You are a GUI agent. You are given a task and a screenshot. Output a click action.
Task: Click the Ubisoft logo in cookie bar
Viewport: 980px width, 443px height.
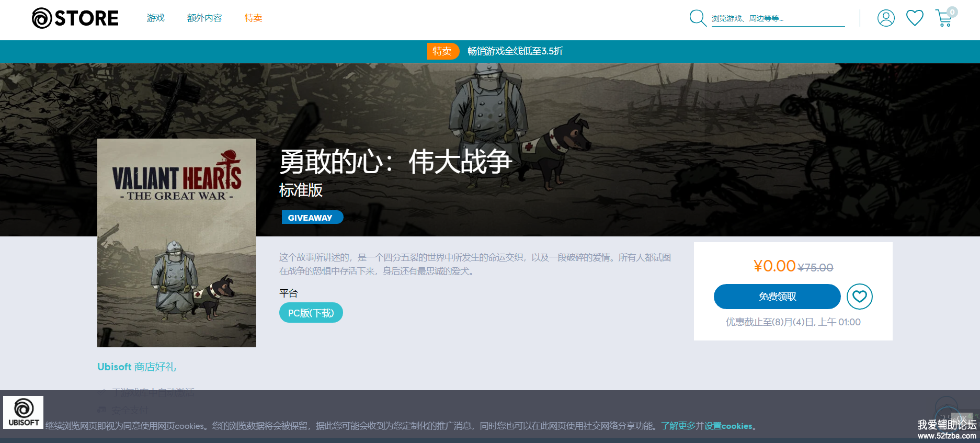[24, 412]
